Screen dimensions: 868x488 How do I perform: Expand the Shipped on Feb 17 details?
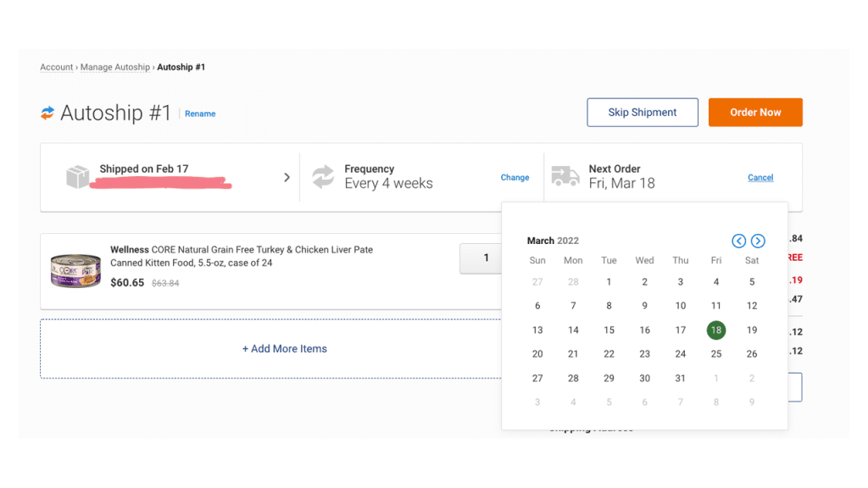287,177
